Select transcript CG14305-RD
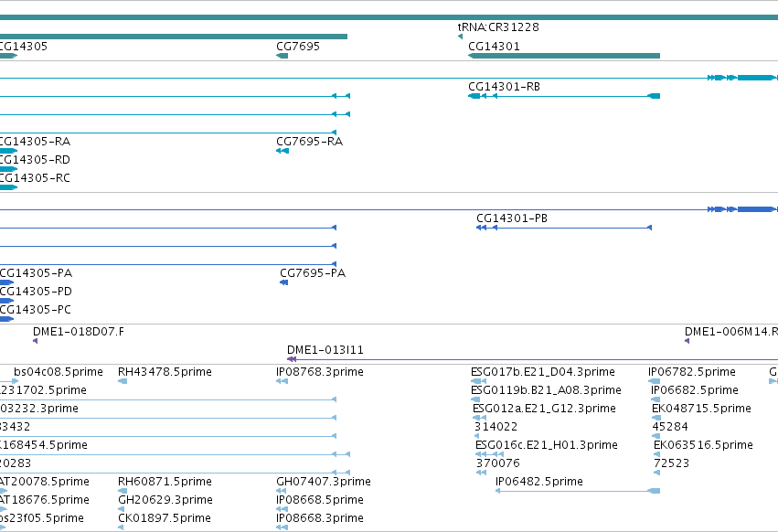778x532 pixels. tap(35, 160)
